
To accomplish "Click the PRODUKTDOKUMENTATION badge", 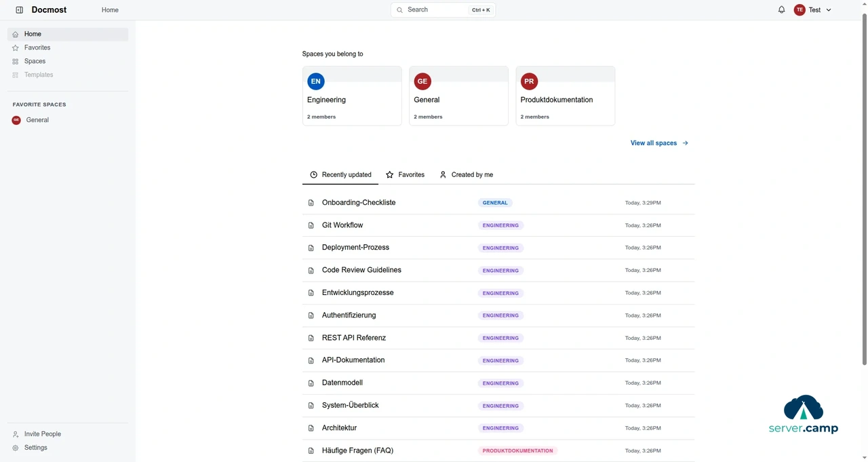I will click(x=517, y=450).
